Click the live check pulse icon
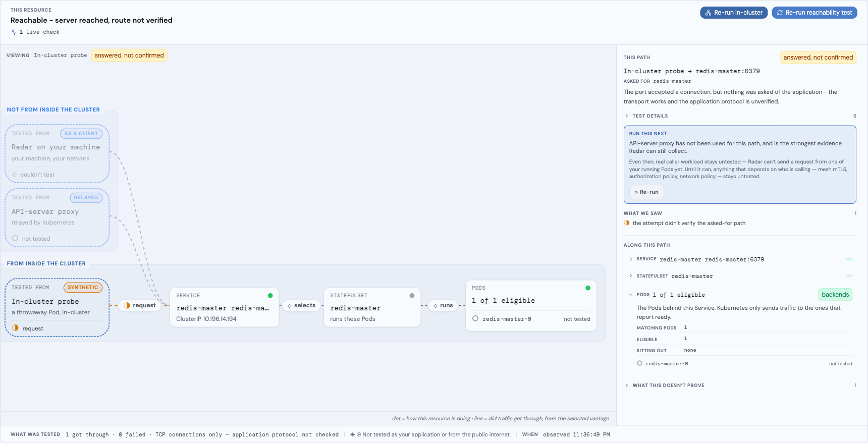This screenshot has height=443, width=868. 14,32
